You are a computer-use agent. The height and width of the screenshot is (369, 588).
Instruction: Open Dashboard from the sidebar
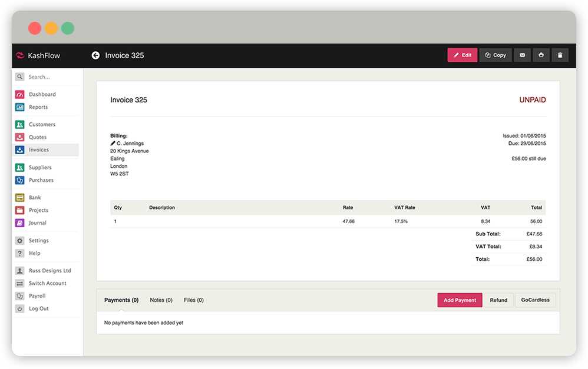click(x=42, y=94)
